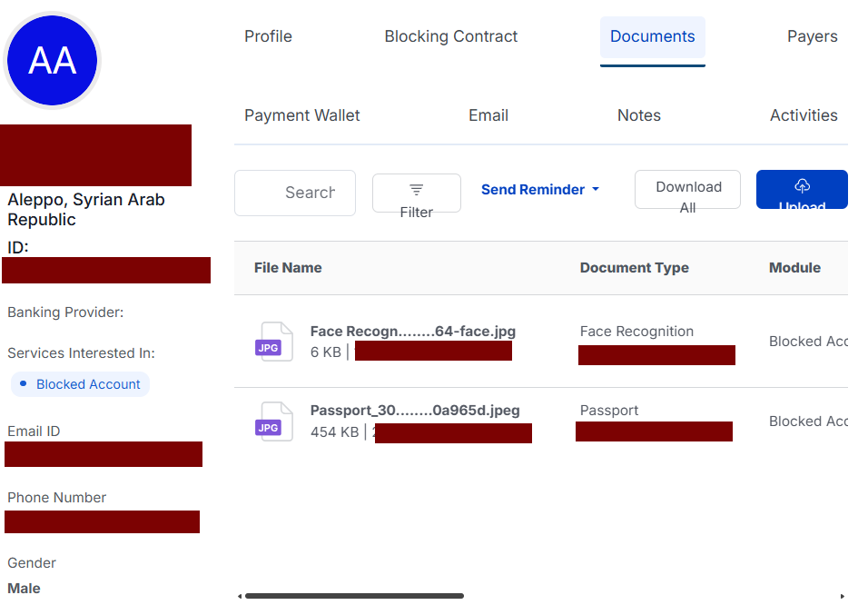
Task: Open the Passport_30...0a965d.jpeg file
Action: pos(415,411)
